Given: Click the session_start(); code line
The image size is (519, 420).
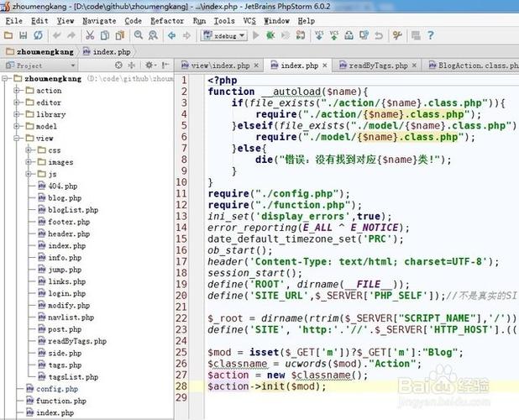Looking at the screenshot, I should coord(254,273).
